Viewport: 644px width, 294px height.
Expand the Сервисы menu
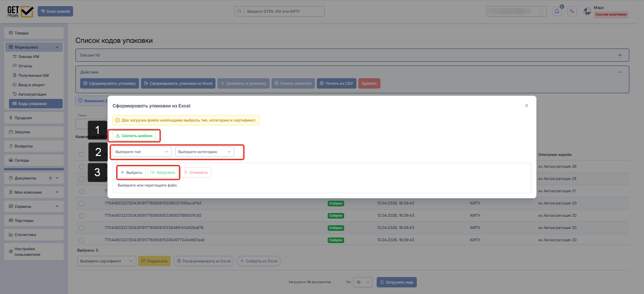[x=34, y=206]
